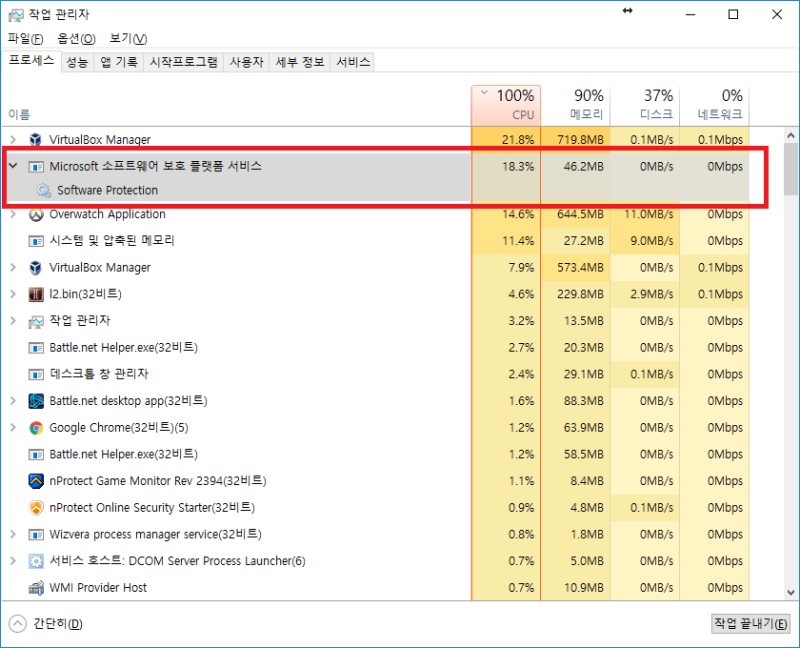Open the 옵션(O) menu
Image resolution: width=800 pixels, height=648 pixels.
click(x=77, y=39)
